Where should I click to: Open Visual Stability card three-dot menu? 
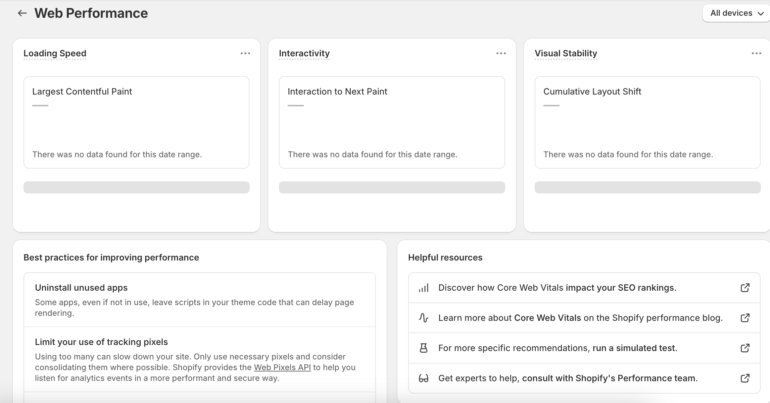(756, 54)
